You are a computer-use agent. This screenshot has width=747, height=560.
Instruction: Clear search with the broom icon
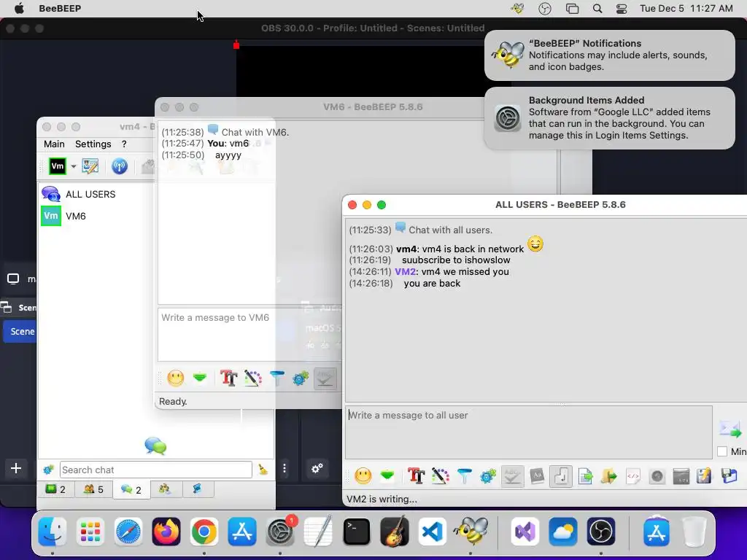pyautogui.click(x=263, y=470)
